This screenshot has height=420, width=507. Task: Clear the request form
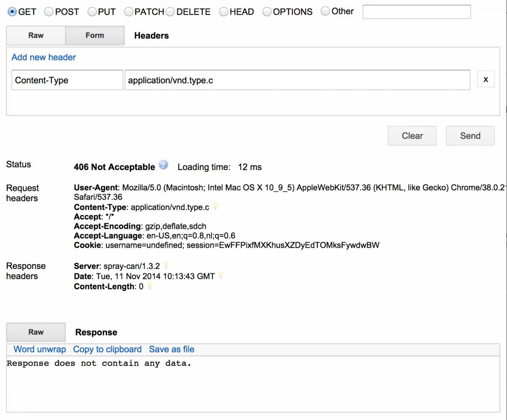(412, 136)
